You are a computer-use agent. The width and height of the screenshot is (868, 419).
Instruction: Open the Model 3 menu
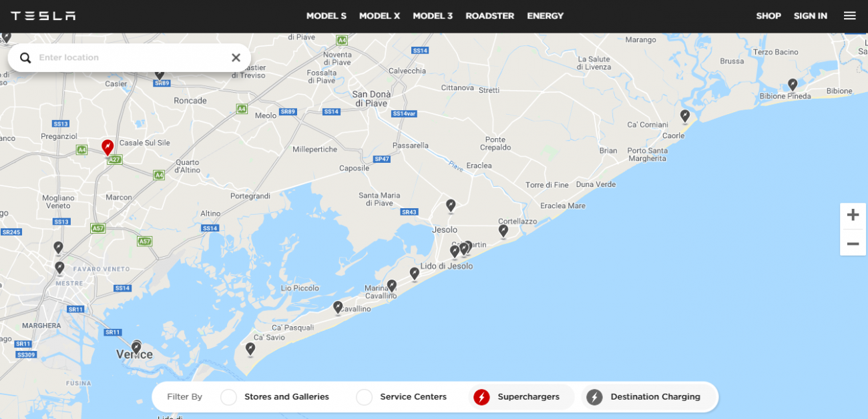coord(433,16)
